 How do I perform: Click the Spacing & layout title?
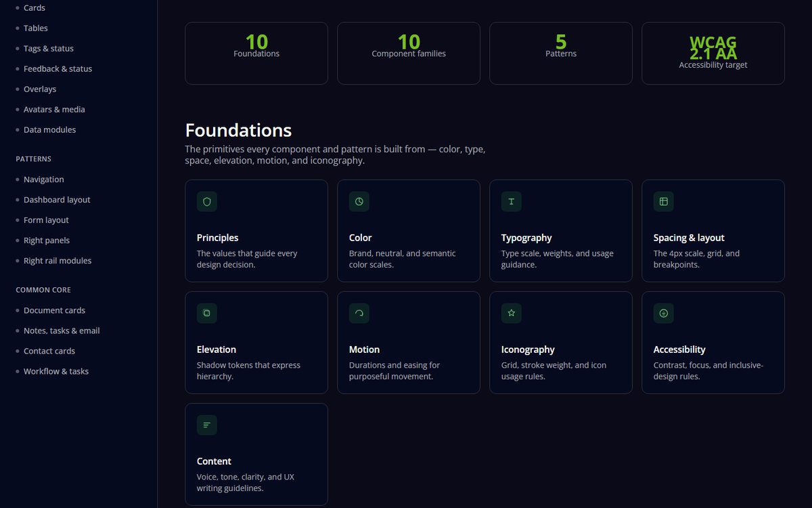pos(689,238)
